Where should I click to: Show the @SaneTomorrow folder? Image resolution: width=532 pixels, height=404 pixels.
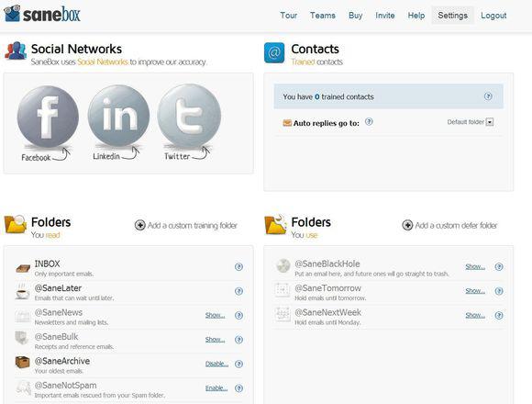(475, 291)
